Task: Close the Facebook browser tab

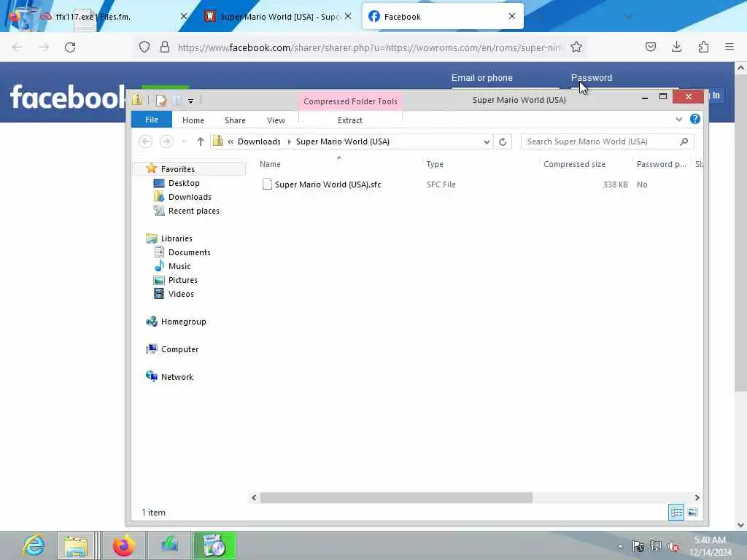Action: coord(512,16)
